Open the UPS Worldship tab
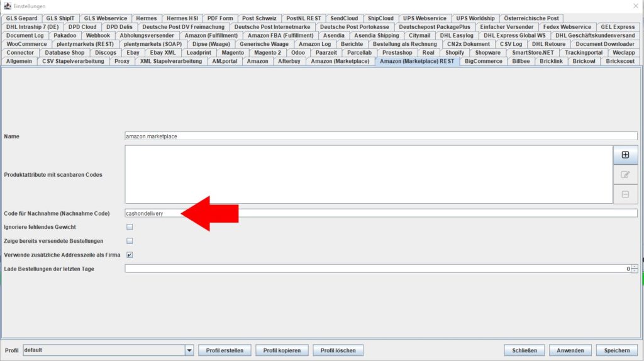Image resolution: width=644 pixels, height=361 pixels. point(475,18)
